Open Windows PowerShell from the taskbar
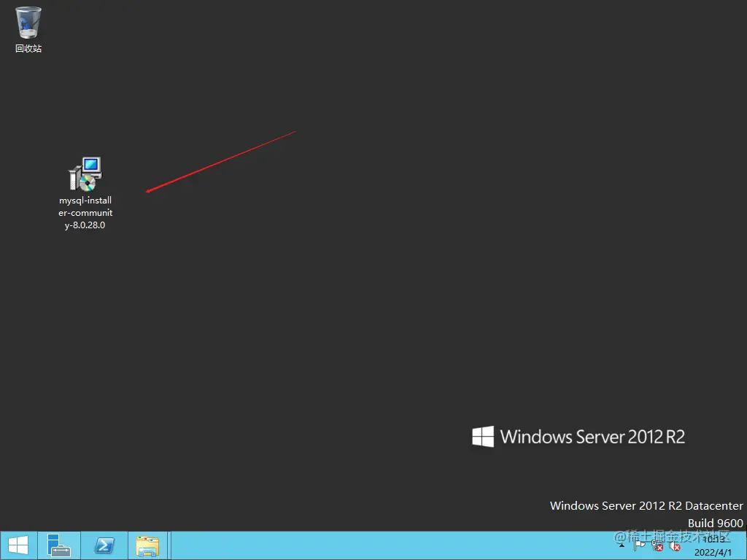Image resolution: width=747 pixels, height=560 pixels. (104, 545)
